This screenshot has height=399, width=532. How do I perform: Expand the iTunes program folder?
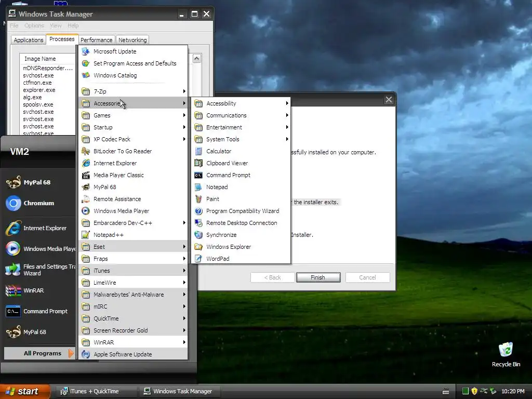point(133,271)
